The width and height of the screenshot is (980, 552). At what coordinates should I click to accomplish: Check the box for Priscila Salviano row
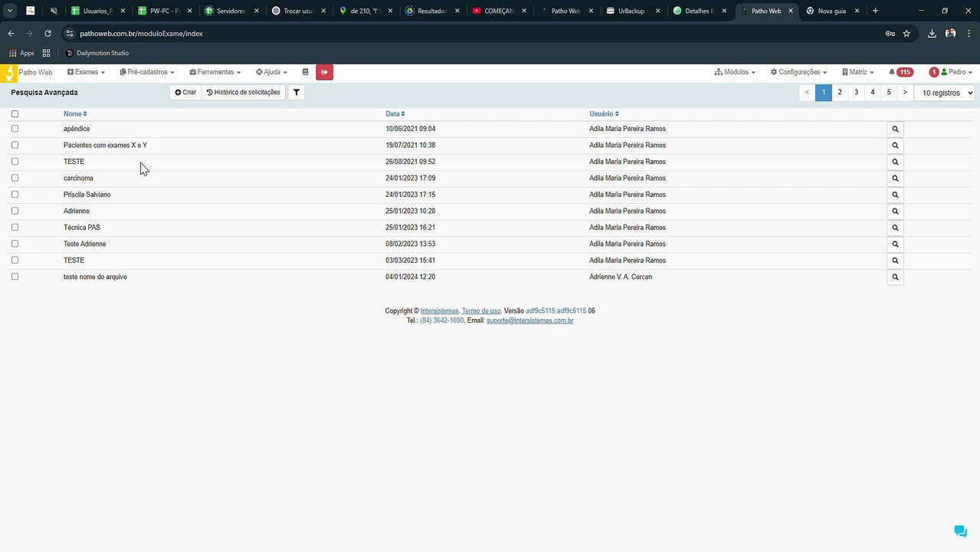(15, 195)
